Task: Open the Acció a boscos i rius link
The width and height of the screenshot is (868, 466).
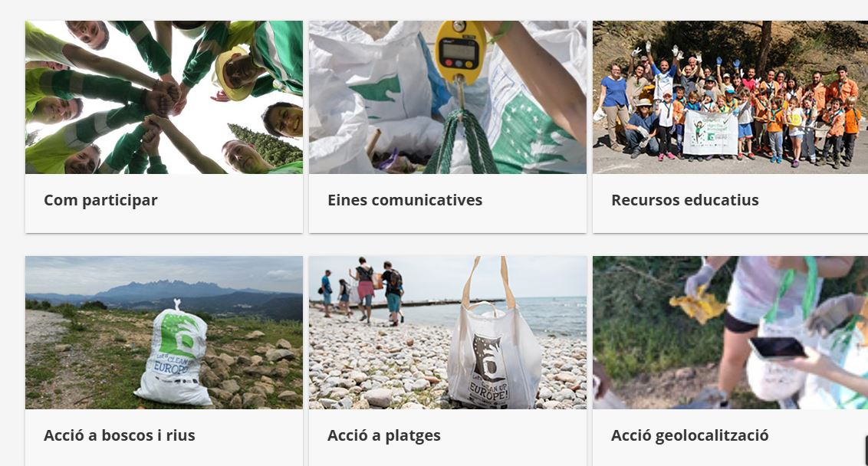Action: point(120,435)
